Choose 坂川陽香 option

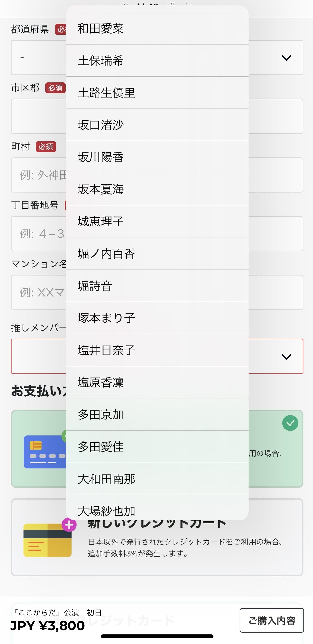point(157,157)
